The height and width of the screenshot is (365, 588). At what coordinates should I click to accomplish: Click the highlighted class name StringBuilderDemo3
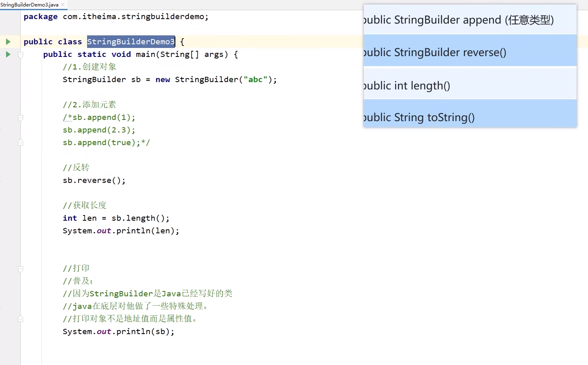pyautogui.click(x=131, y=41)
